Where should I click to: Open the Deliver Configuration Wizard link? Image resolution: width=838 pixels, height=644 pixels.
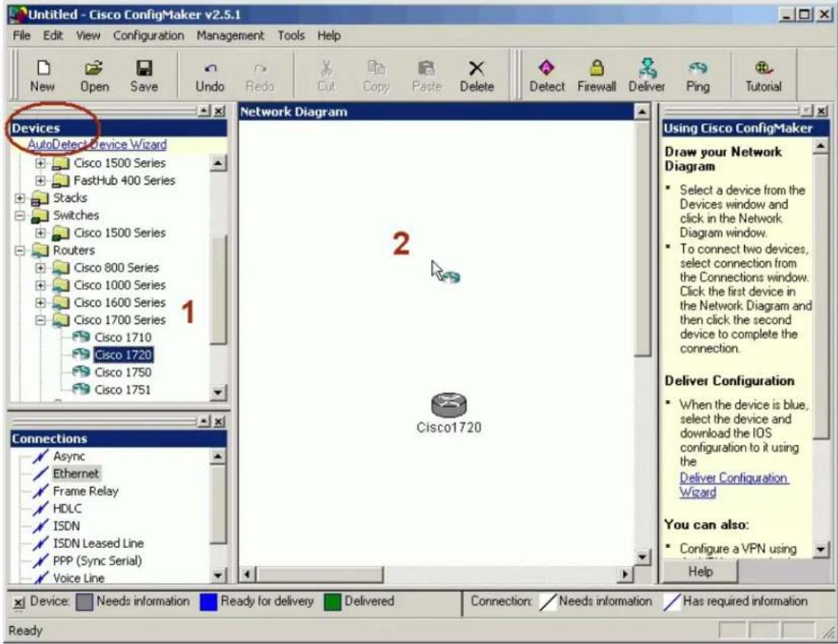click(x=733, y=485)
